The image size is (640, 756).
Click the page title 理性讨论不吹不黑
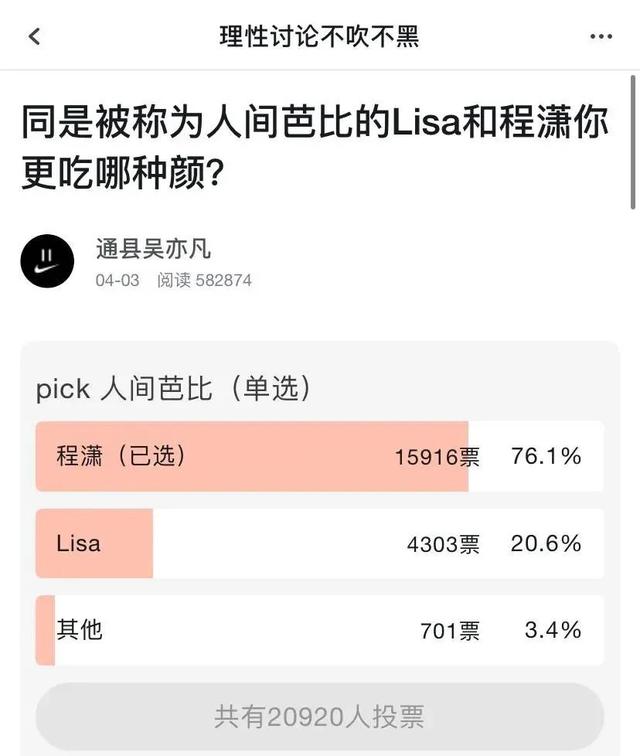pyautogui.click(x=319, y=37)
